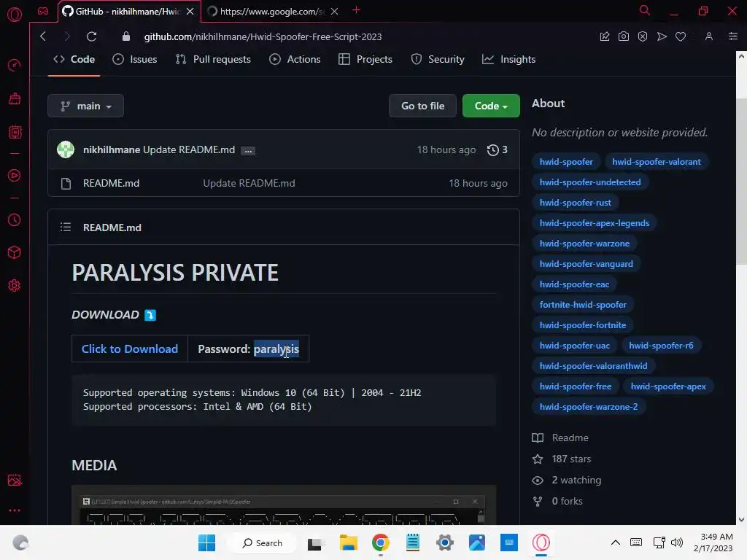Screen dimensions: 747x560
Task: Click the Go to file button
Action: [x=422, y=106]
